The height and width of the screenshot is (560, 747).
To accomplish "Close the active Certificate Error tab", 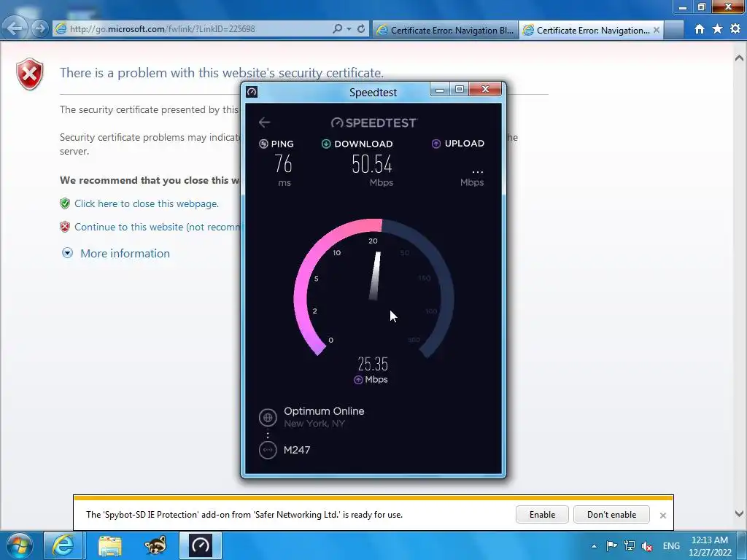I will coord(657,30).
